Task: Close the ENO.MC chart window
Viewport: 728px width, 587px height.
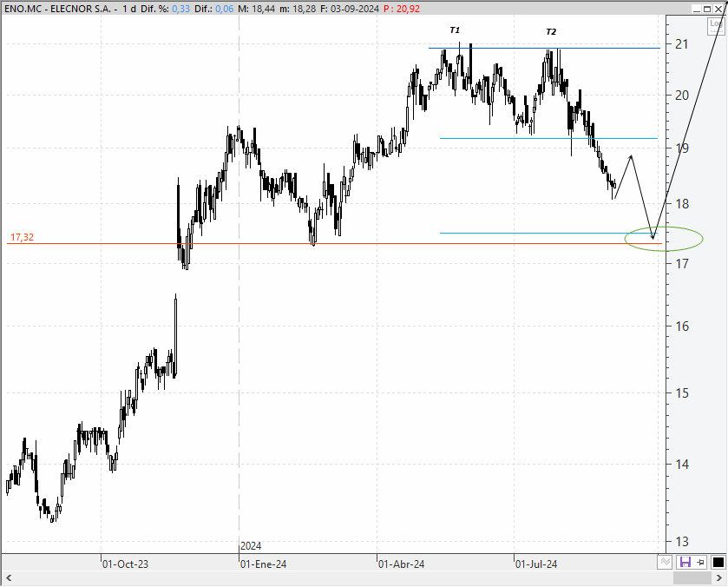Action: 718,9
